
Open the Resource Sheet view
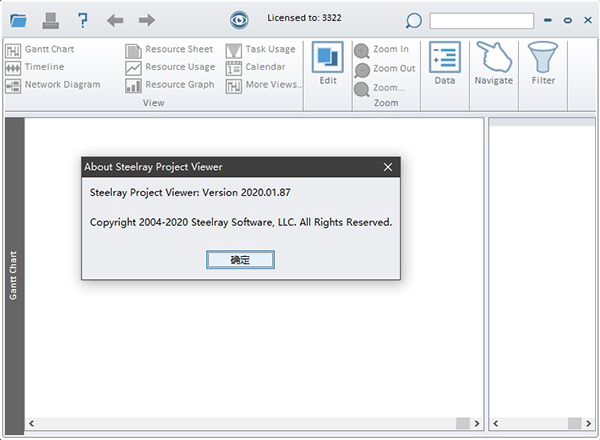pyautogui.click(x=170, y=50)
